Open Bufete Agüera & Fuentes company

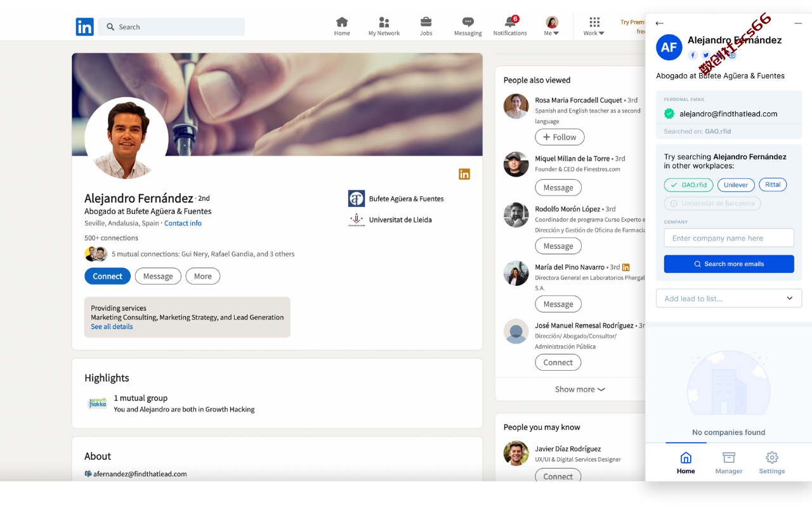[x=396, y=199]
